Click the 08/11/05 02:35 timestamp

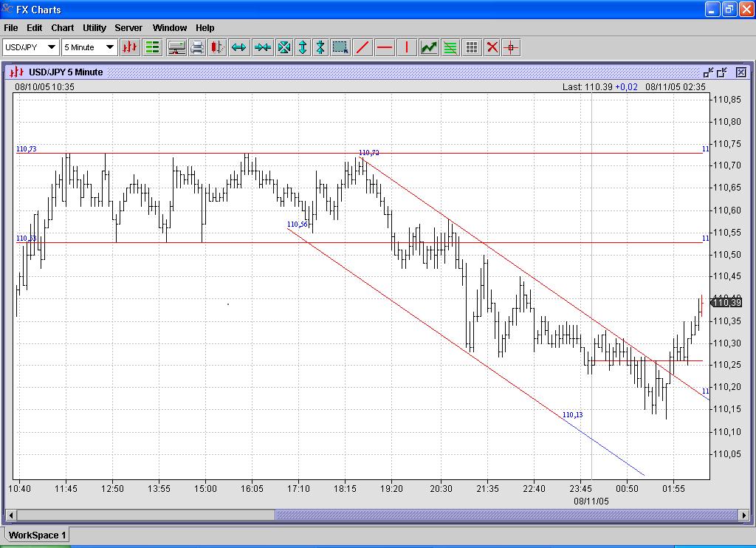[x=675, y=87]
